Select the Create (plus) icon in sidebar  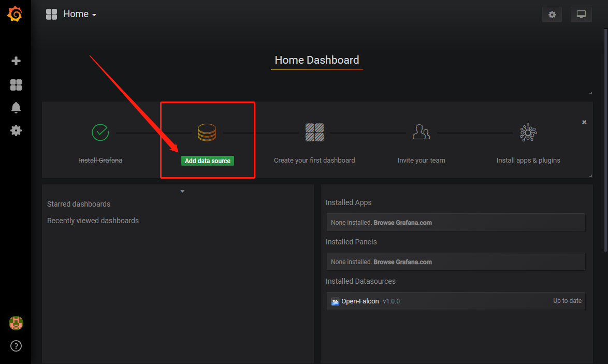[16, 61]
